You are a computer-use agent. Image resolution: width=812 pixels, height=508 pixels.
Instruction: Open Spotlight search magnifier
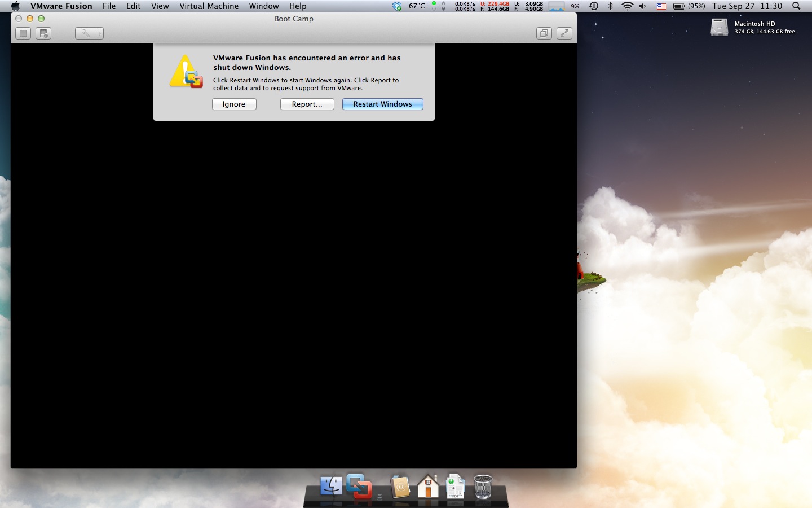click(x=796, y=6)
